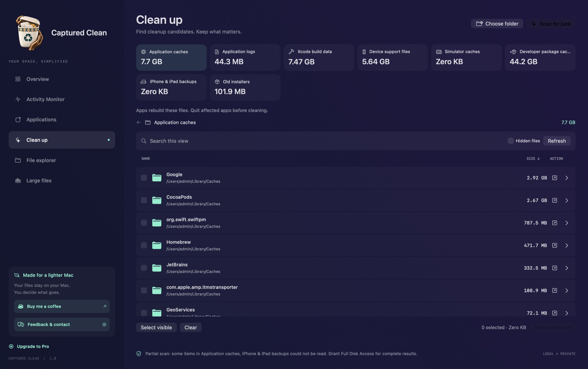Click the Refresh button
The height and width of the screenshot is (369, 588).
pos(557,141)
